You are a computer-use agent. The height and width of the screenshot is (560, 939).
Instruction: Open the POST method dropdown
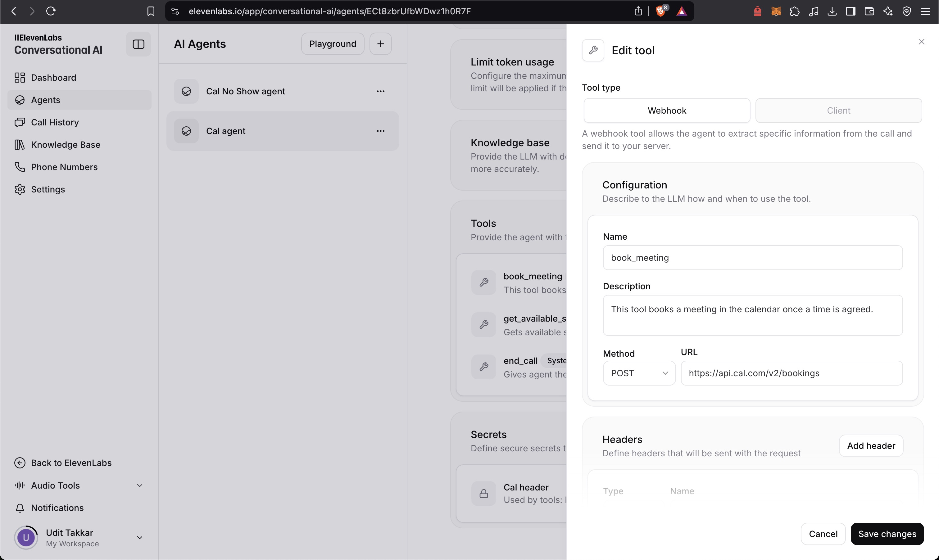click(639, 373)
